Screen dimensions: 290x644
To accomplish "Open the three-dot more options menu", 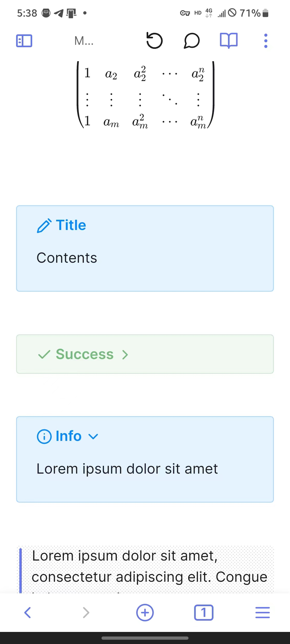I will click(x=266, y=41).
